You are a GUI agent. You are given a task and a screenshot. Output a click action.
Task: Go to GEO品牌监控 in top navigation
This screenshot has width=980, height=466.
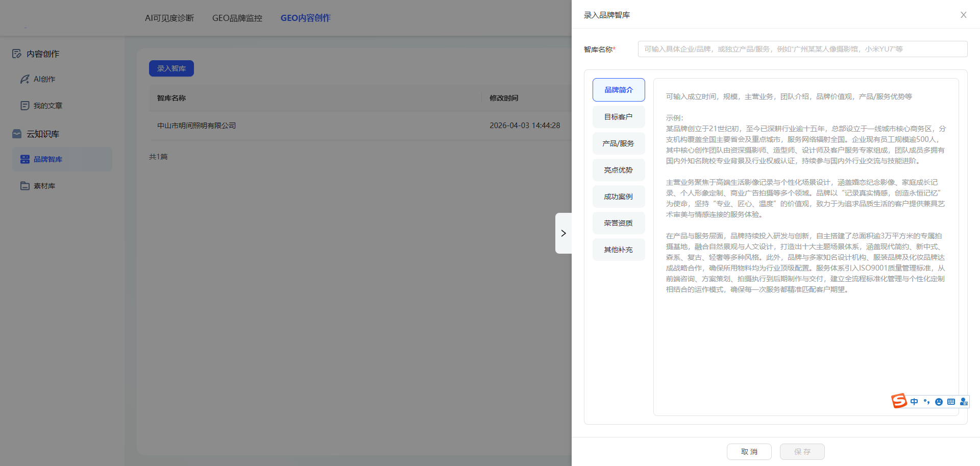(237, 18)
